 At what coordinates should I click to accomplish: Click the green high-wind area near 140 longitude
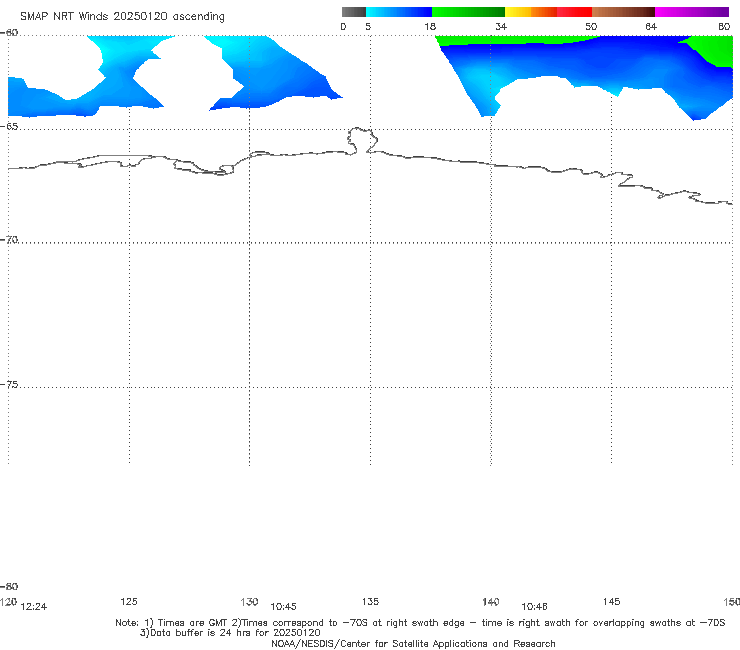pyautogui.click(x=500, y=40)
